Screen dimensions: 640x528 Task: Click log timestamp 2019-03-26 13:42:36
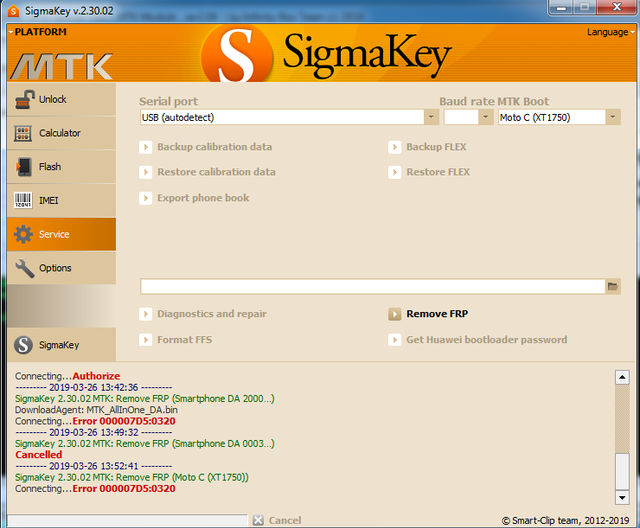[x=94, y=387]
